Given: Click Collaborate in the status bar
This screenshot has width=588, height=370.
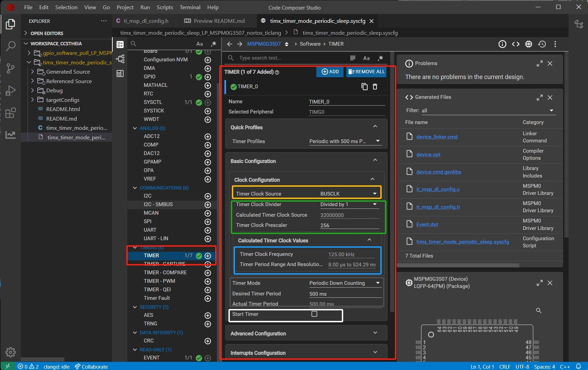Looking at the screenshot, I should click(91, 367).
